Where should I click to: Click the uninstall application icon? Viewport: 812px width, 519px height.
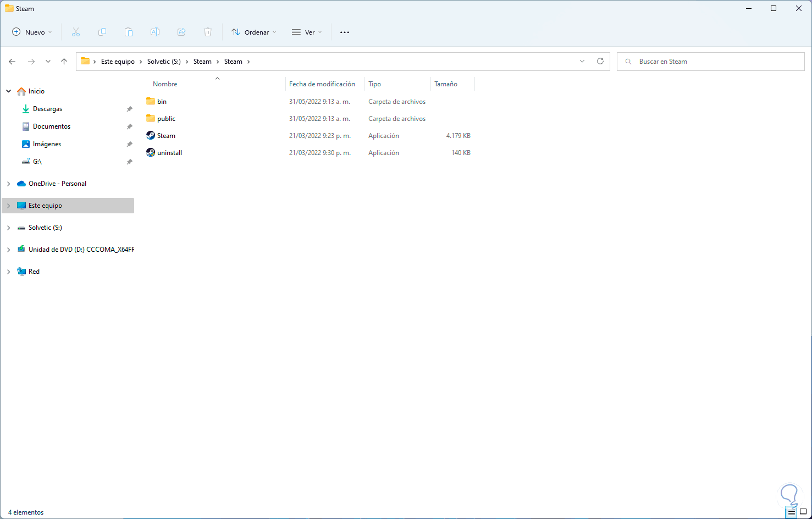coord(151,152)
